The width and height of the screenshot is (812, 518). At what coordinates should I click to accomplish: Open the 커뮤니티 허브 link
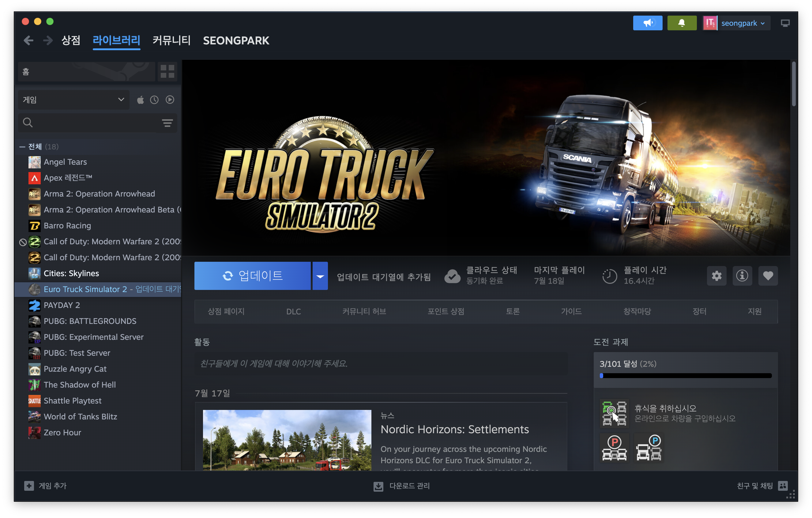(364, 312)
